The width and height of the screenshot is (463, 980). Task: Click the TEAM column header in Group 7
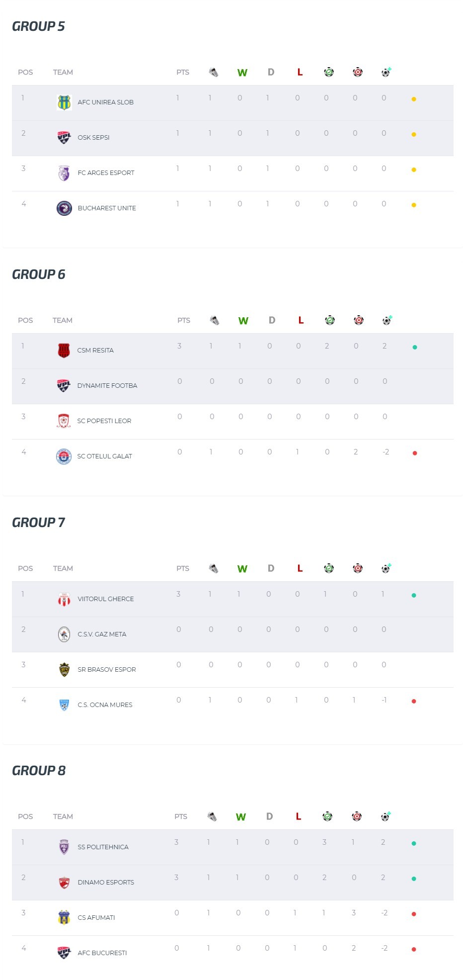(63, 569)
